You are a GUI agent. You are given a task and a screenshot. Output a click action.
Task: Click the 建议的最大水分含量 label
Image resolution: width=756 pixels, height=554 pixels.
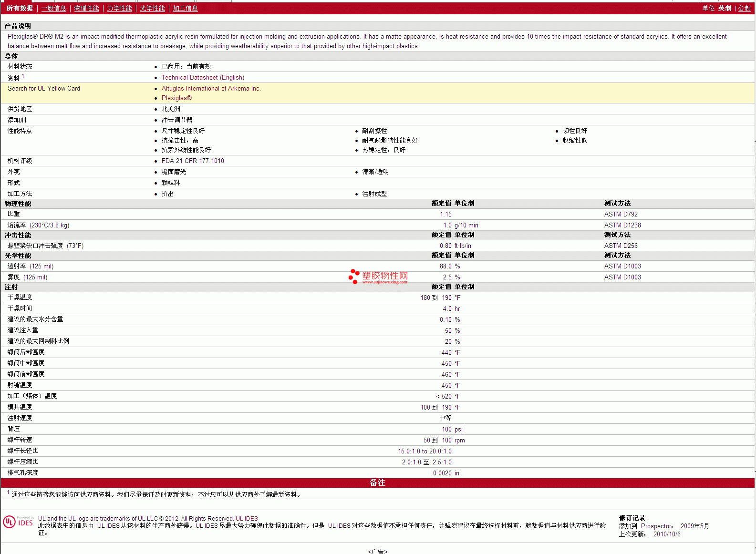coord(35,319)
